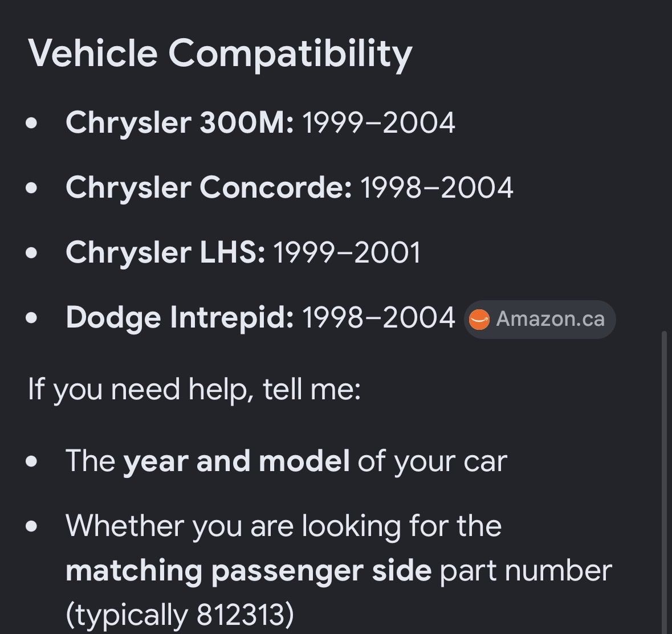Click the bold 'year and model' text
Viewport: 672px width, 634px height.
pos(236,461)
